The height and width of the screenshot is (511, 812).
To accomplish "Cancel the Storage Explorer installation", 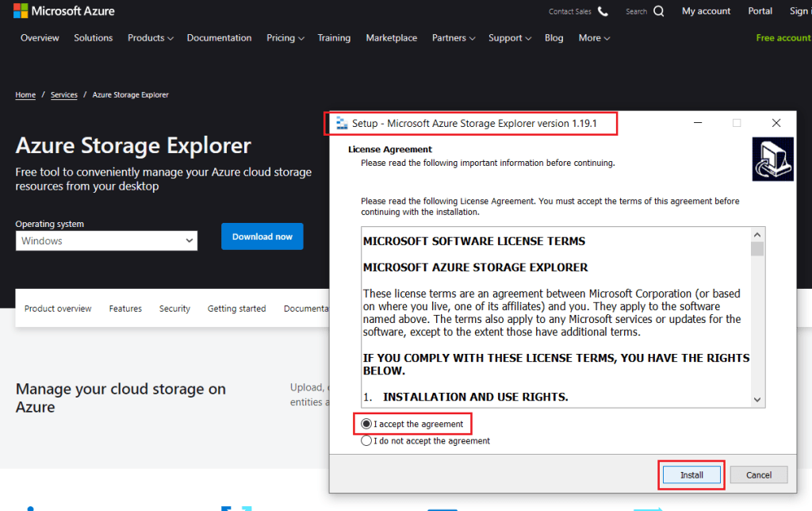I will 758,474.
